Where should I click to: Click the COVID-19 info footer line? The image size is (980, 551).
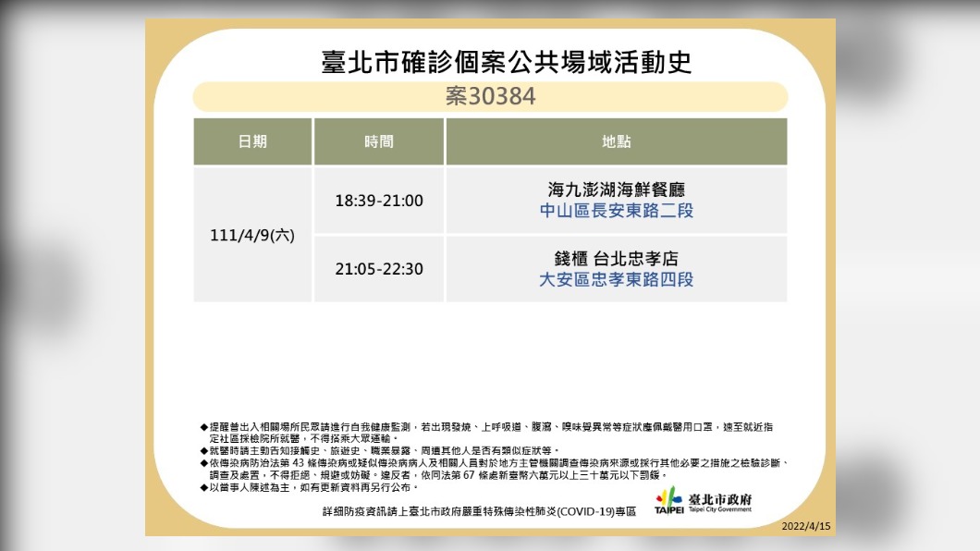coord(480,511)
